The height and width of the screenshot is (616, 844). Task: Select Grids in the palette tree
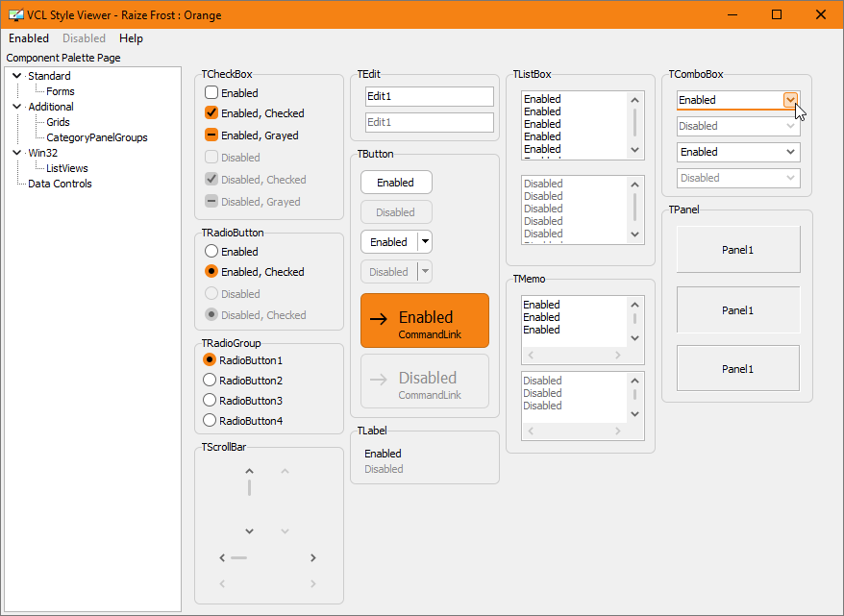point(58,122)
